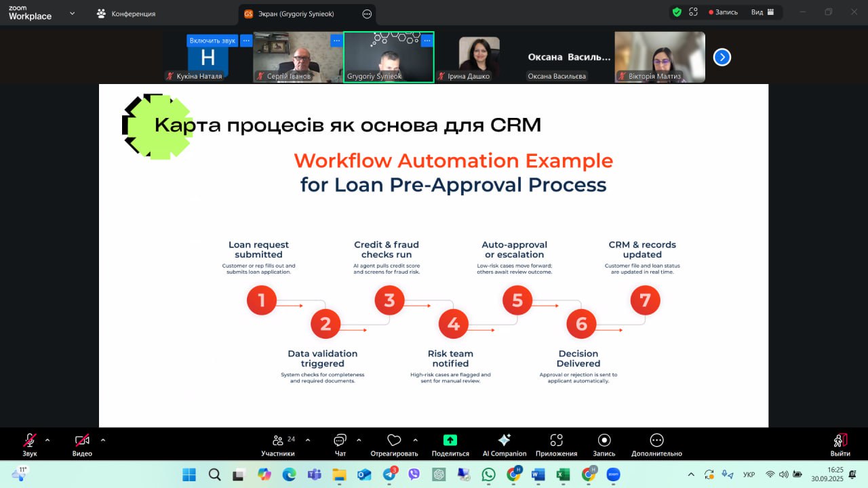Screen dimensions: 868x488
Task: Open Windows taskbar search
Action: [x=214, y=474]
